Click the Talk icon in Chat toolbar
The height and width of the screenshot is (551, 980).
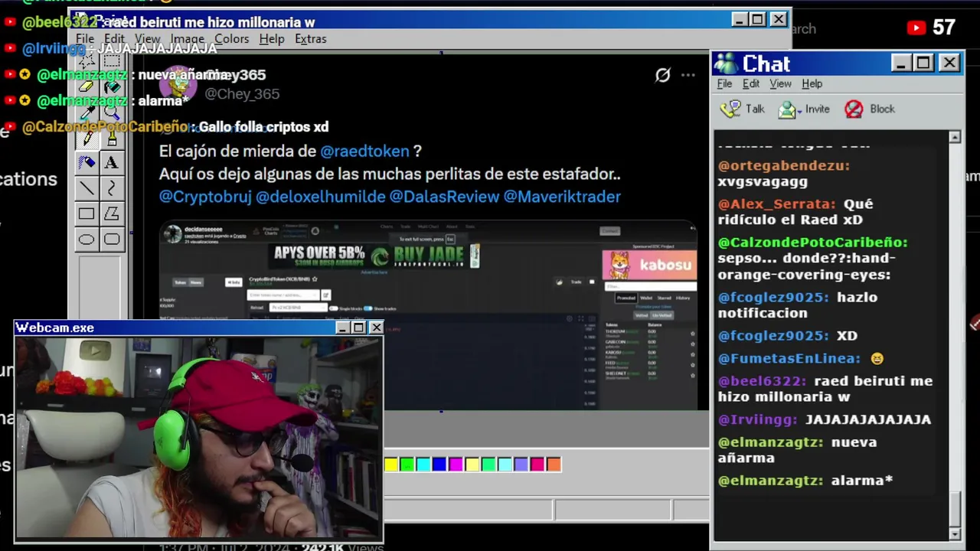730,109
